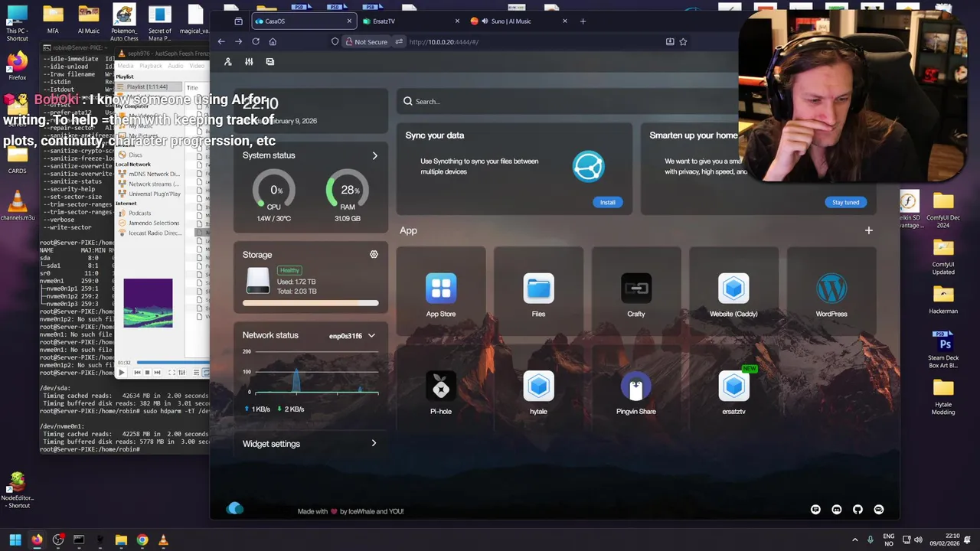
Task: Open VLC Audio menu
Action: [x=176, y=66]
